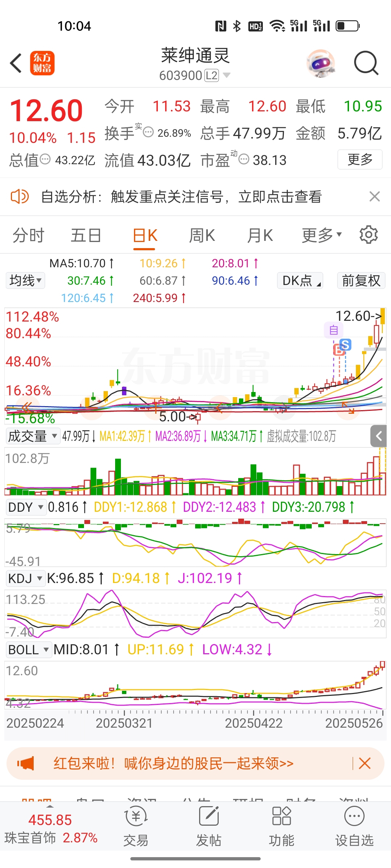The height and width of the screenshot is (868, 391).
Task: Collapse side panel with gray chevron
Action: pos(379,436)
